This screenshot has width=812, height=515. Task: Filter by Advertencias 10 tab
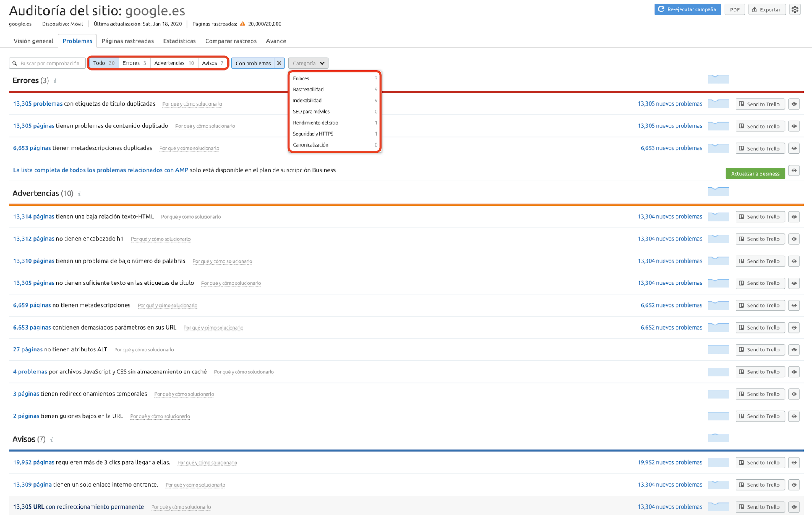point(174,63)
